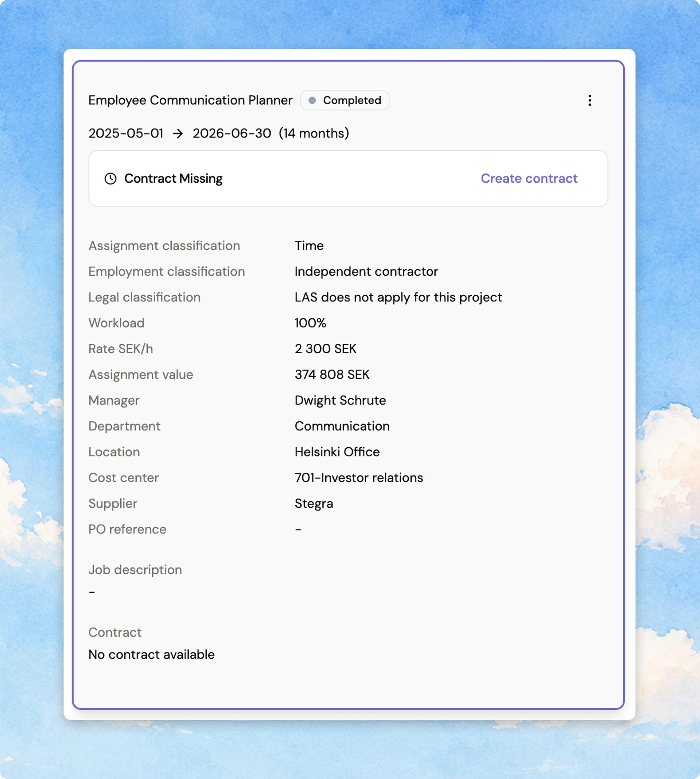Click the PO reference label
The height and width of the screenshot is (779, 700).
point(127,529)
